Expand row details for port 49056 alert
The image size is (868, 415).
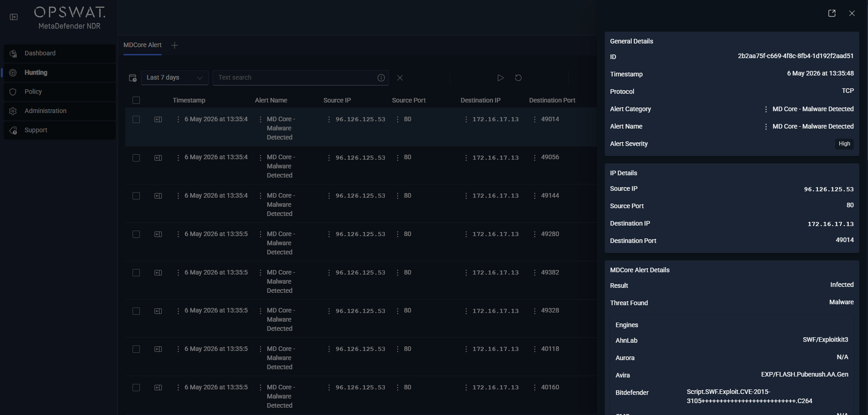158,158
